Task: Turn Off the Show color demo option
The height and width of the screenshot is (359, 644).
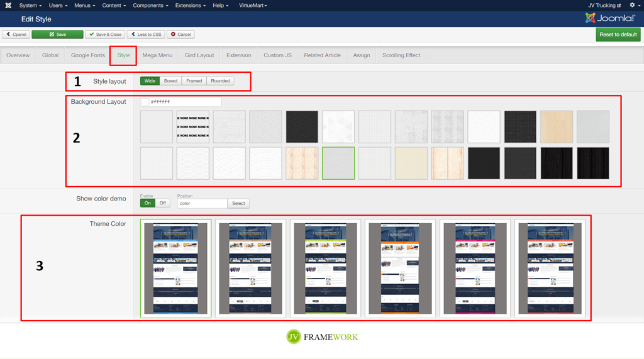Action: (162, 203)
